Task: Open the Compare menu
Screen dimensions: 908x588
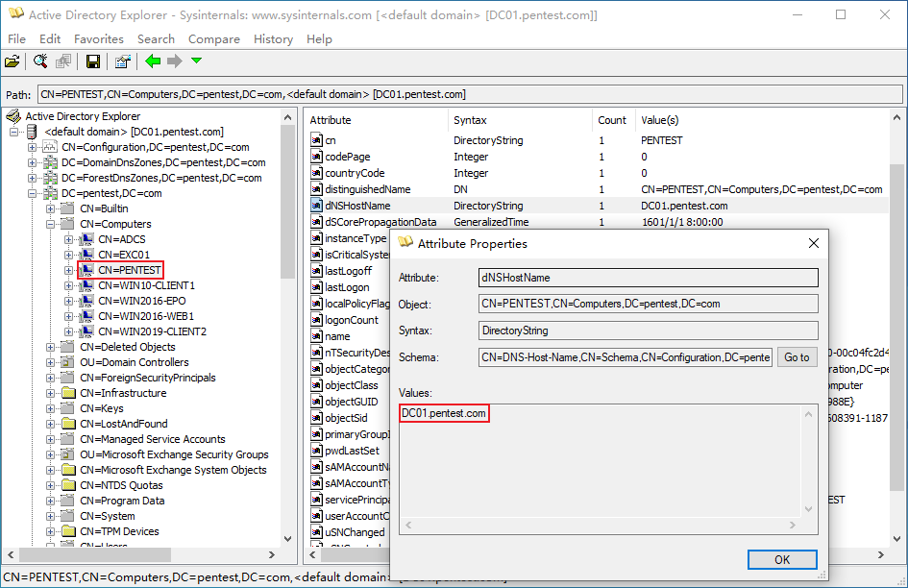Action: tap(213, 38)
